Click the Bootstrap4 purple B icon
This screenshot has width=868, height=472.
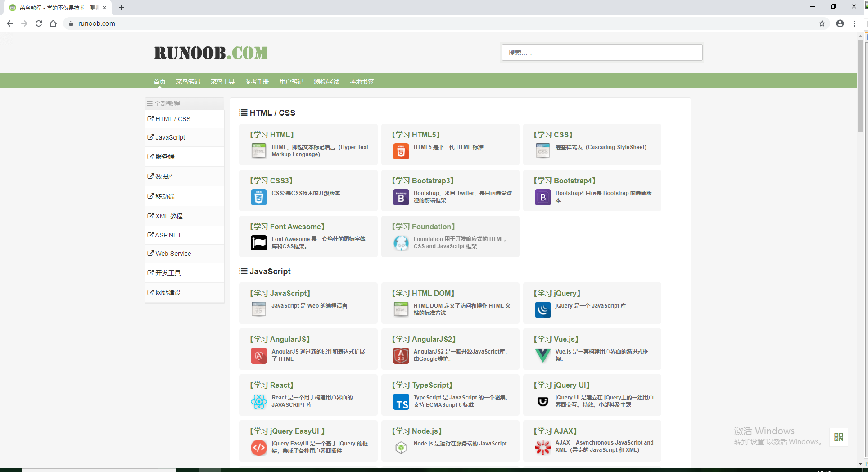[542, 197]
